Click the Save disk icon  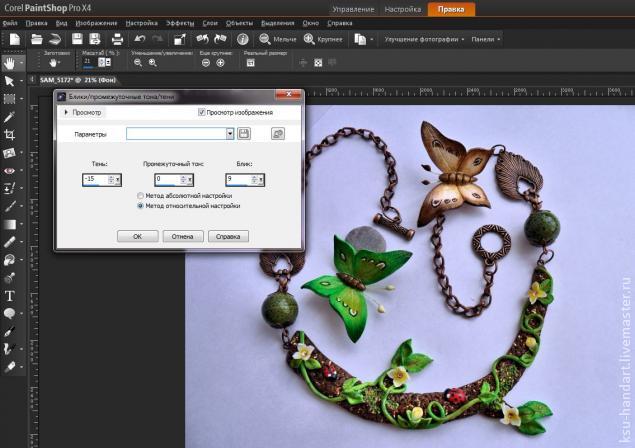pyautogui.click(x=77, y=39)
